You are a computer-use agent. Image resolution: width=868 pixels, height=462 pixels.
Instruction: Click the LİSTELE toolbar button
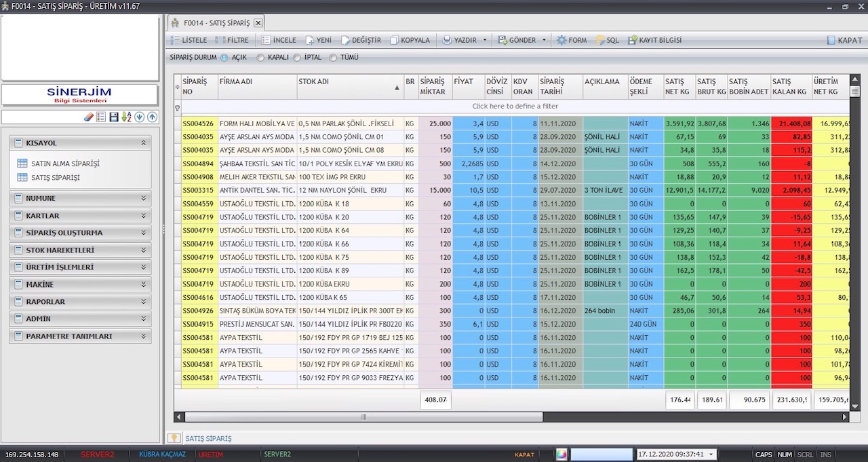(x=189, y=40)
